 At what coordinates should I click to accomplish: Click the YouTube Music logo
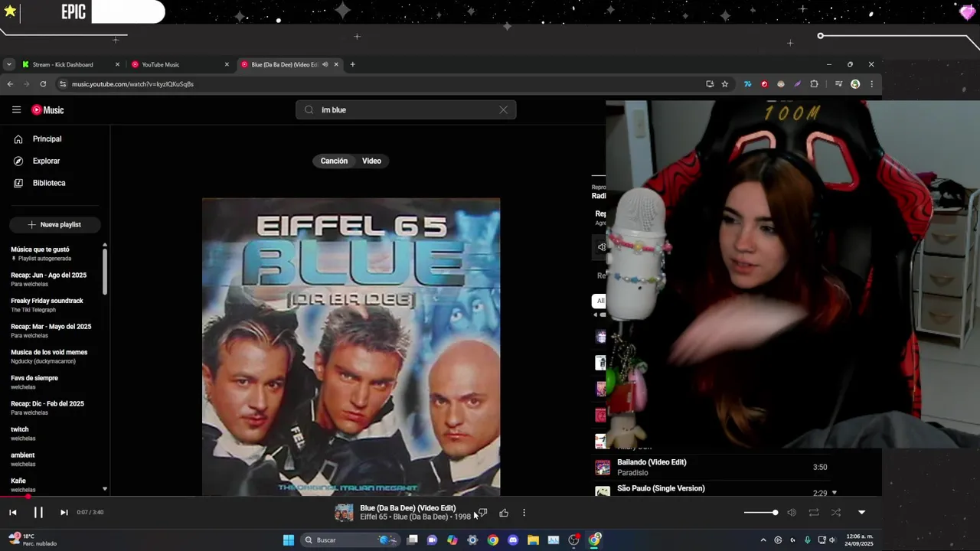tap(47, 110)
